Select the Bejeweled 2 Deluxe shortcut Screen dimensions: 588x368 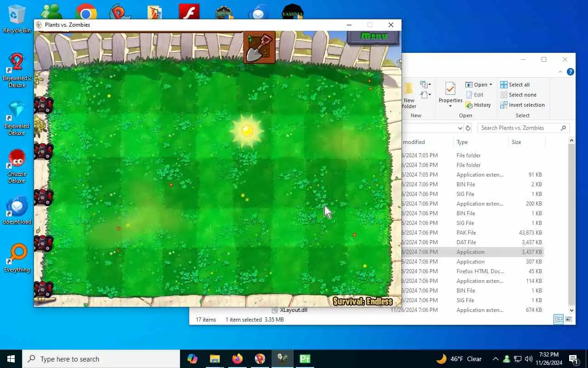[17, 70]
